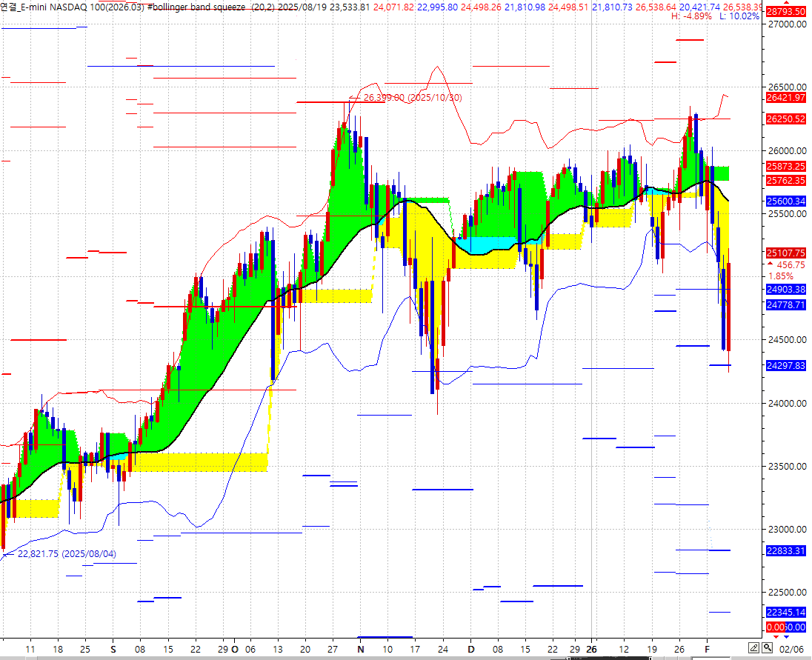Select the 24297.83 lower band price label
Image resolution: width=812 pixels, height=660 pixels.
[x=785, y=365]
